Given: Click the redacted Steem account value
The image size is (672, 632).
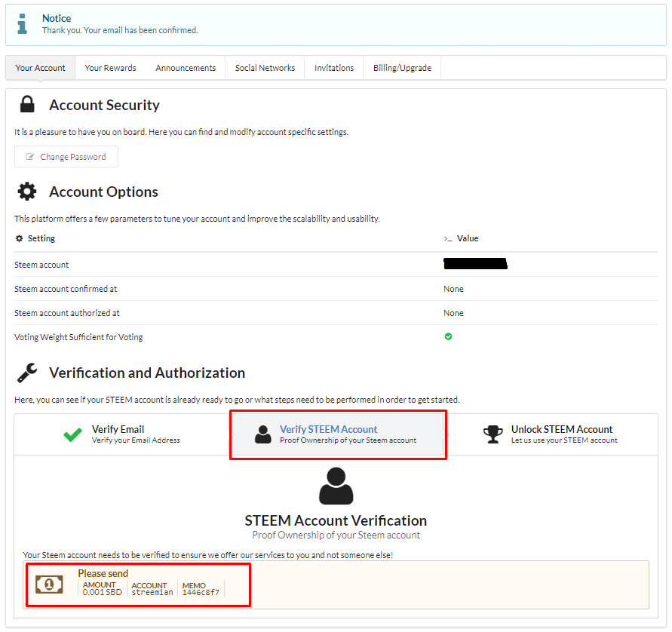Looking at the screenshot, I should [475, 263].
